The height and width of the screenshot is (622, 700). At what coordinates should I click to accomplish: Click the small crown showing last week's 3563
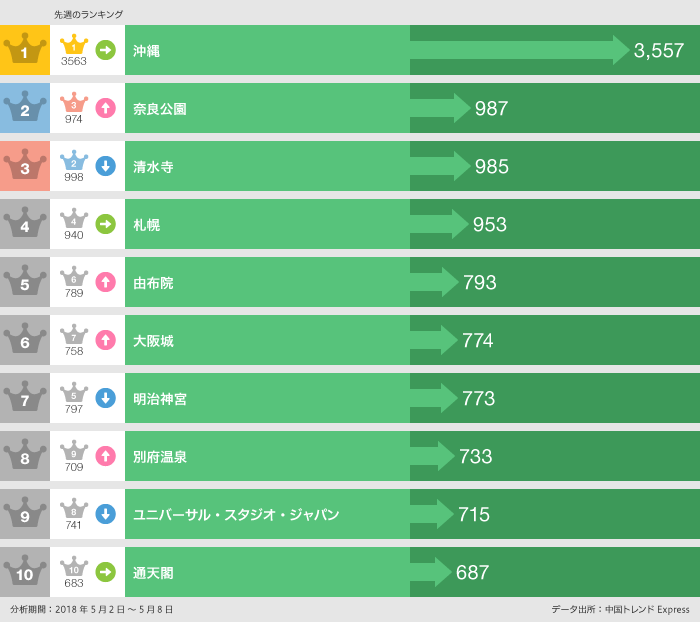coord(74,45)
